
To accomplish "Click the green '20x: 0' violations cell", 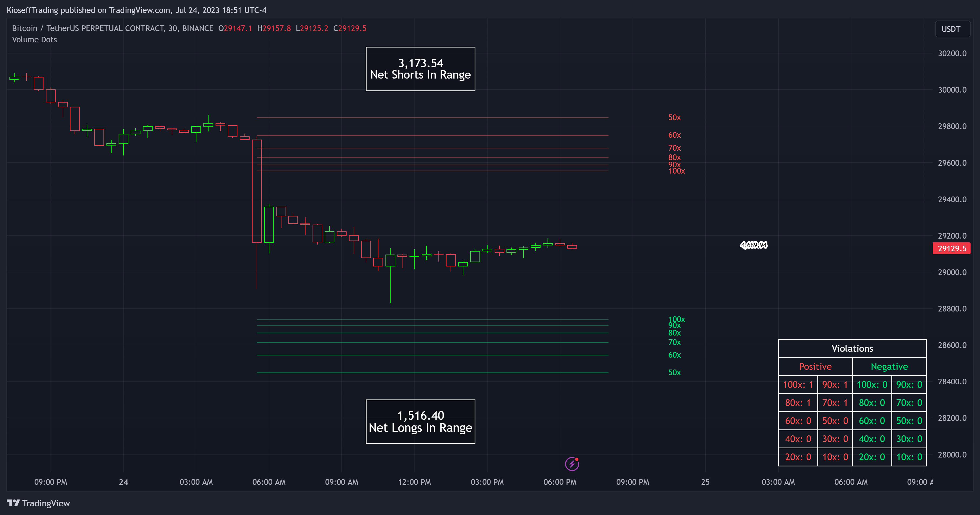I will [872, 457].
